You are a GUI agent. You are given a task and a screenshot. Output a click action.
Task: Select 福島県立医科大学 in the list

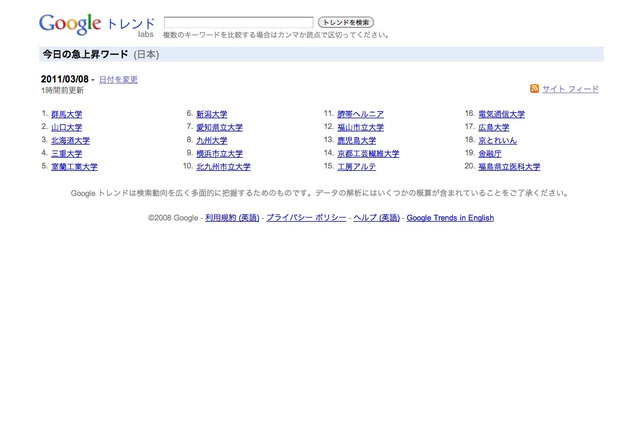pyautogui.click(x=509, y=167)
